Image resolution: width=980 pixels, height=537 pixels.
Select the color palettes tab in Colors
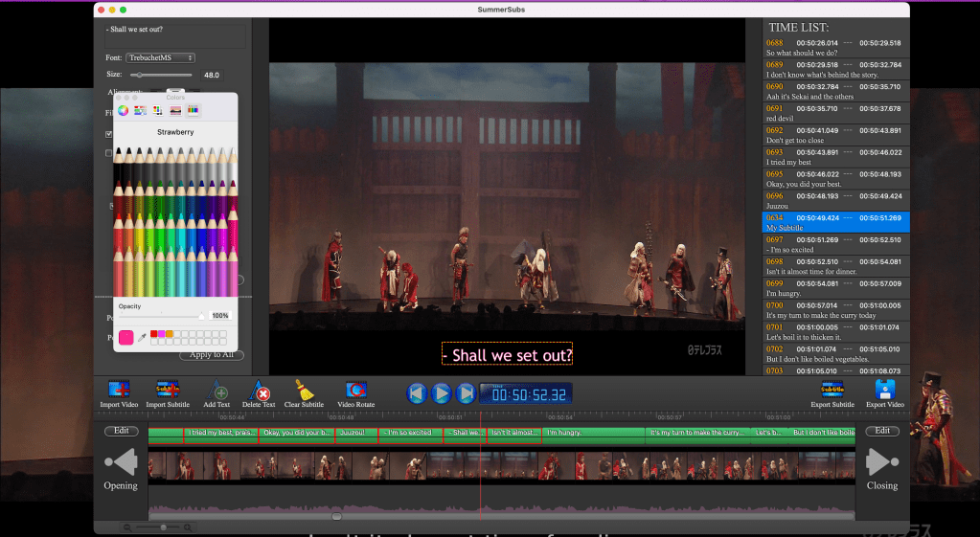157,110
